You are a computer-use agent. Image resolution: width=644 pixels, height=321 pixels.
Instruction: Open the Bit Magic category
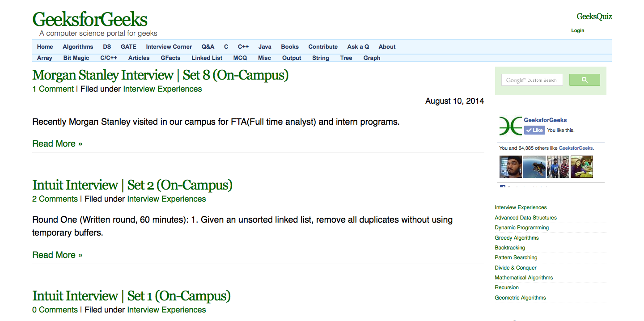click(x=76, y=58)
